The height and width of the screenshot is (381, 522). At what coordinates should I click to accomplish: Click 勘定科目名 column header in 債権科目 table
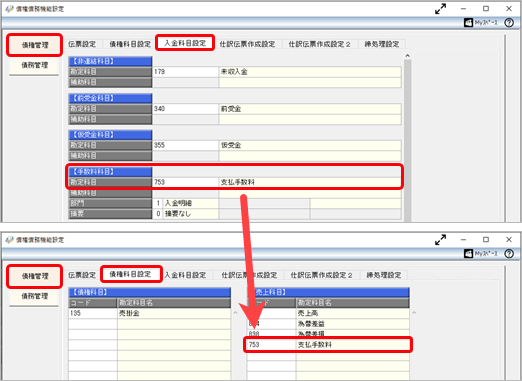tap(174, 303)
